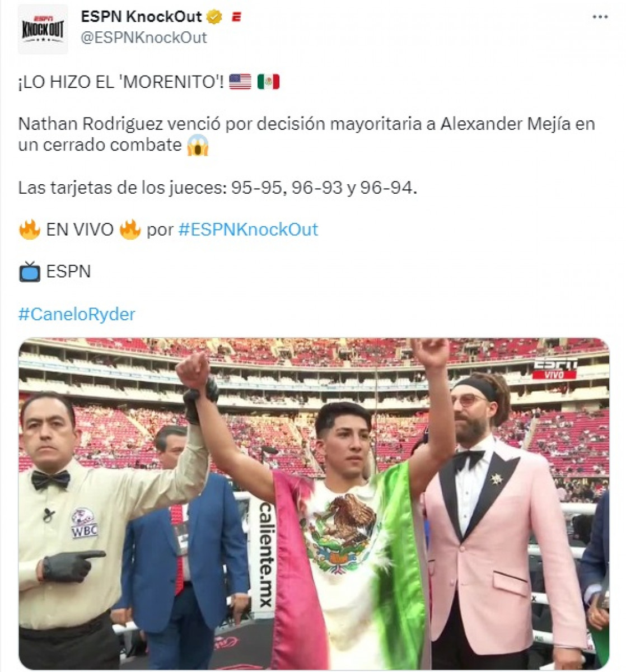This screenshot has width=626, height=672.
Task: Open the @ESPNKnockOut handle link
Action: click(x=144, y=38)
